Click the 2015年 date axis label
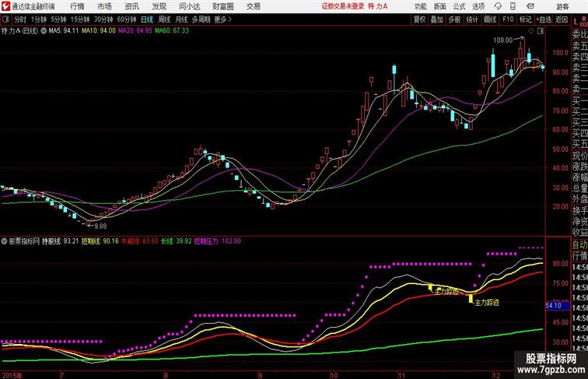Image resolution: width=588 pixels, height=379 pixels. 12,375
